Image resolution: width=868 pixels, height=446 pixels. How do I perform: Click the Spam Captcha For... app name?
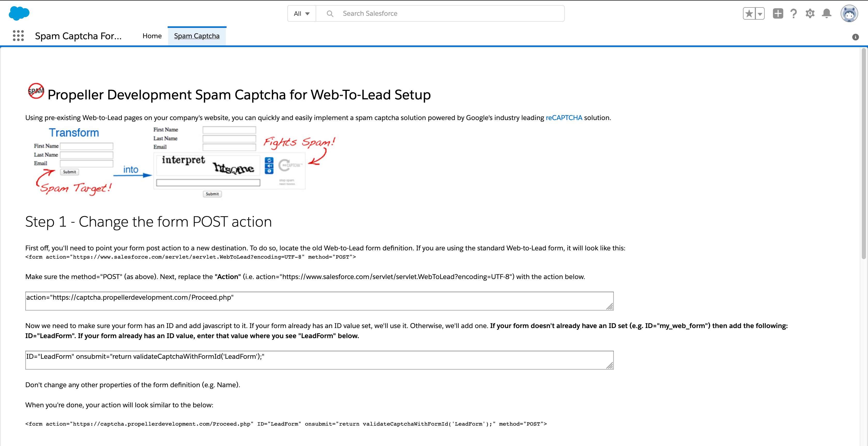(x=78, y=36)
